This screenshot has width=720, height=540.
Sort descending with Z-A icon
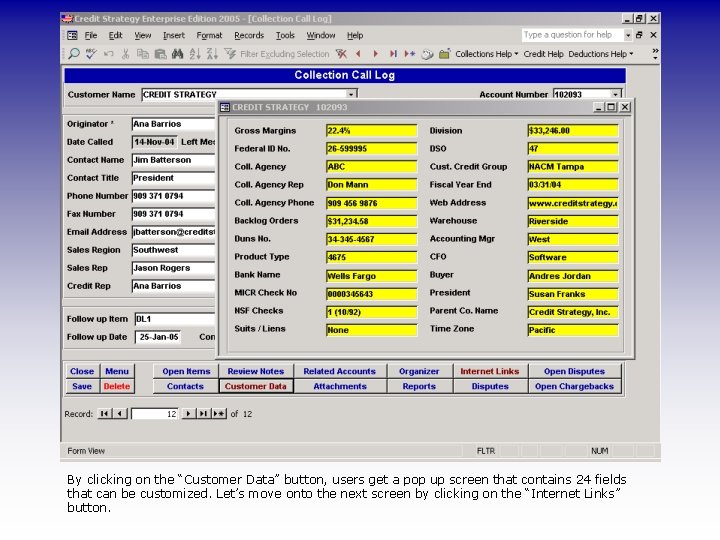(x=212, y=54)
